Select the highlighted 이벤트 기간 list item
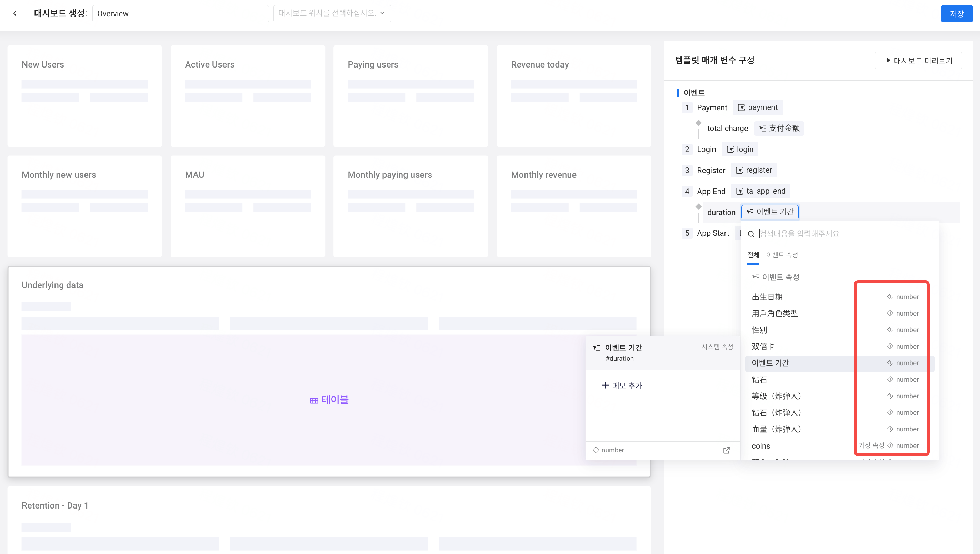Screen dimensions: 980x554 point(840,363)
